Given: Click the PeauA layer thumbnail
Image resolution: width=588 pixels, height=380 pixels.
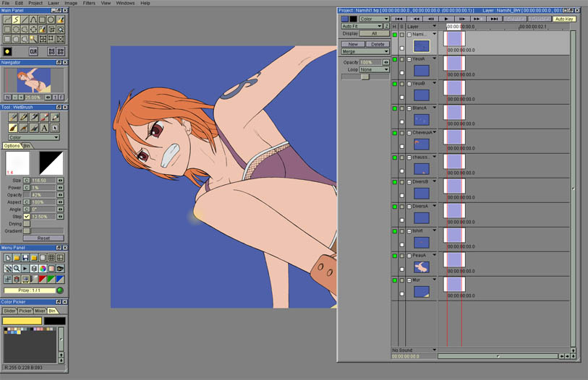Looking at the screenshot, I should click(422, 267).
